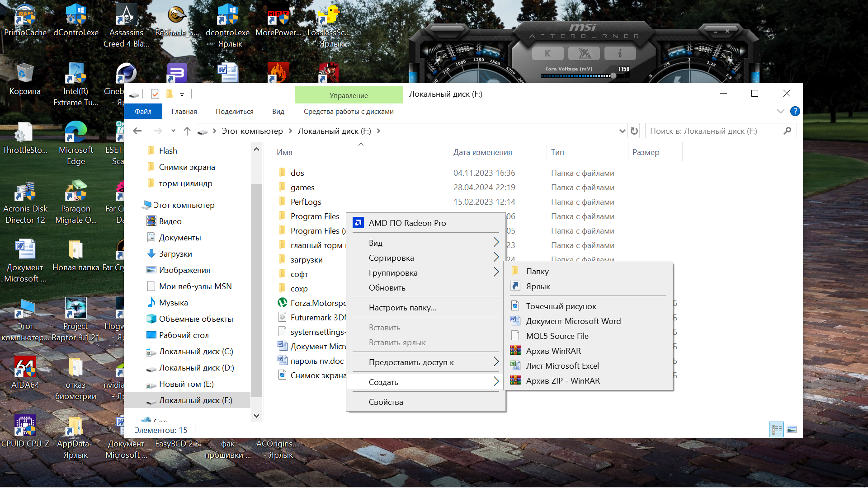
Task: Select 'Свойства' in the context menu
Action: click(x=386, y=402)
